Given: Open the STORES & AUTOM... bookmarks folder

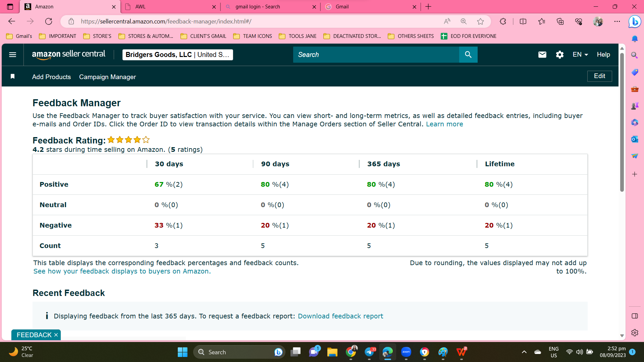Looking at the screenshot, I should click(x=146, y=36).
